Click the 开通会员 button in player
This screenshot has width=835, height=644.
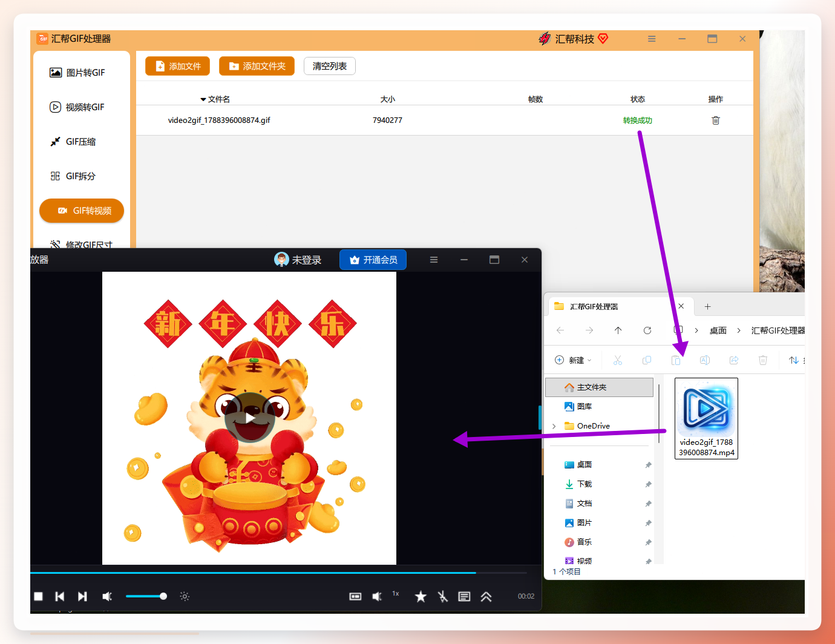[x=373, y=260]
